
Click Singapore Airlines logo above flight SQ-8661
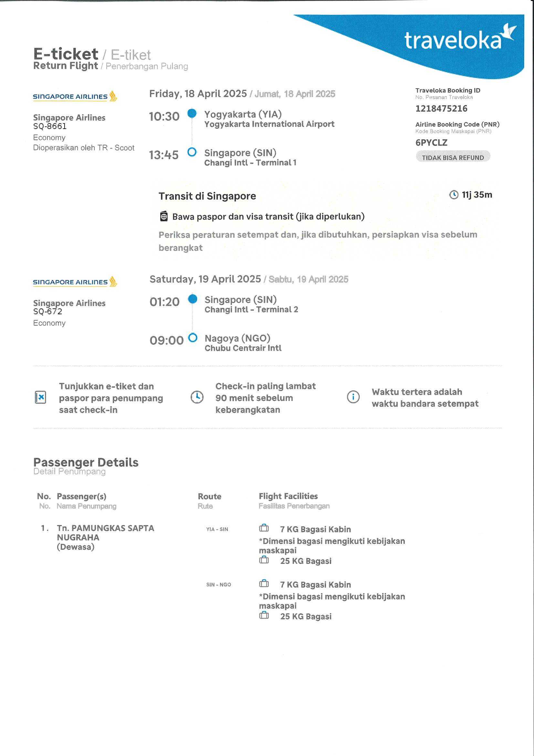click(x=75, y=96)
